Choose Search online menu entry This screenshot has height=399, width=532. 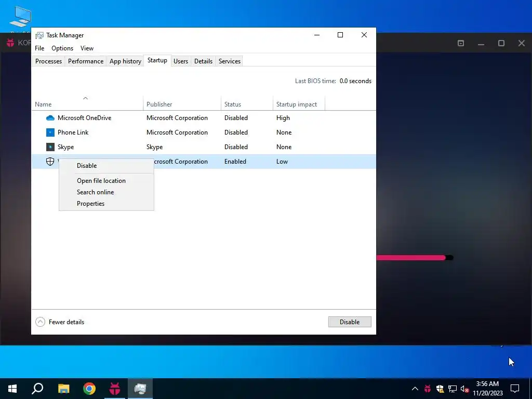pyautogui.click(x=96, y=192)
